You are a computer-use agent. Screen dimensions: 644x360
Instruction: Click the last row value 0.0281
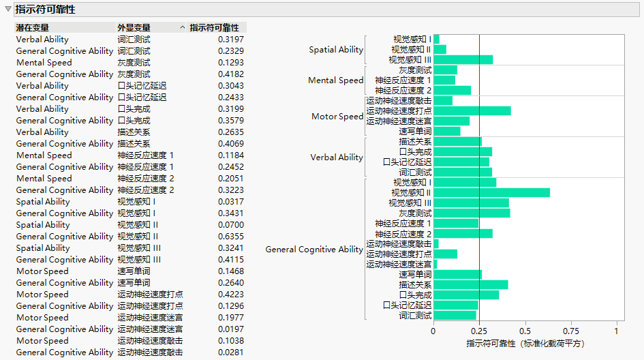coord(231,352)
